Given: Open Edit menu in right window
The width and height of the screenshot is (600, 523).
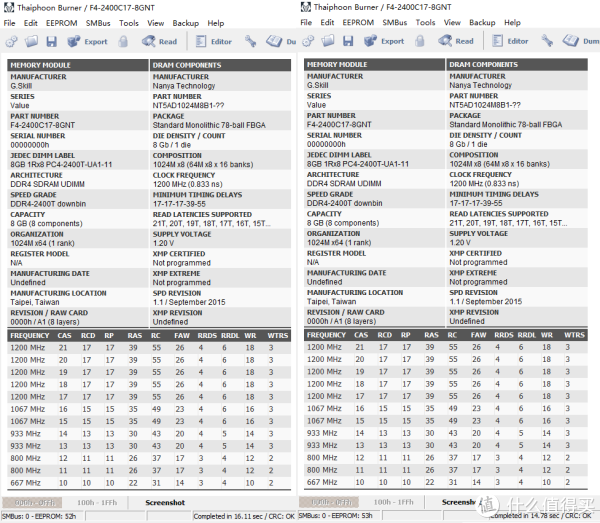Looking at the screenshot, I should coord(327,23).
